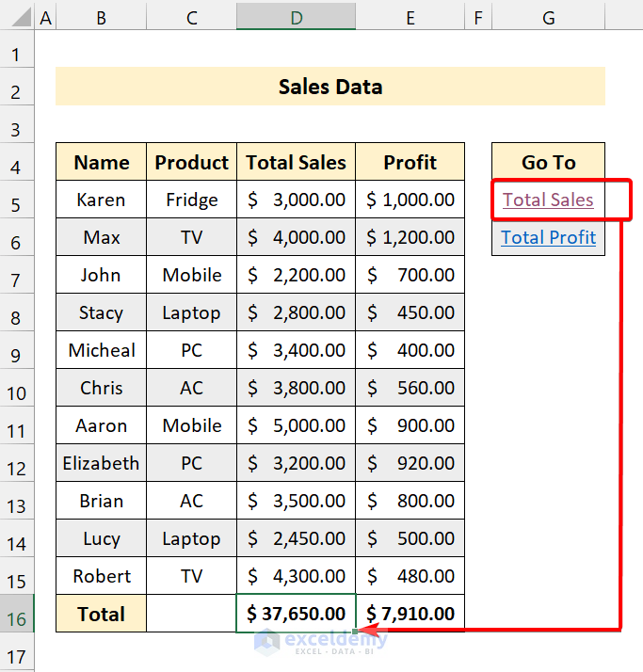Viewport: 643px width, 672px height.
Task: Select Max's $1,200.00 profit cell
Action: 410,237
